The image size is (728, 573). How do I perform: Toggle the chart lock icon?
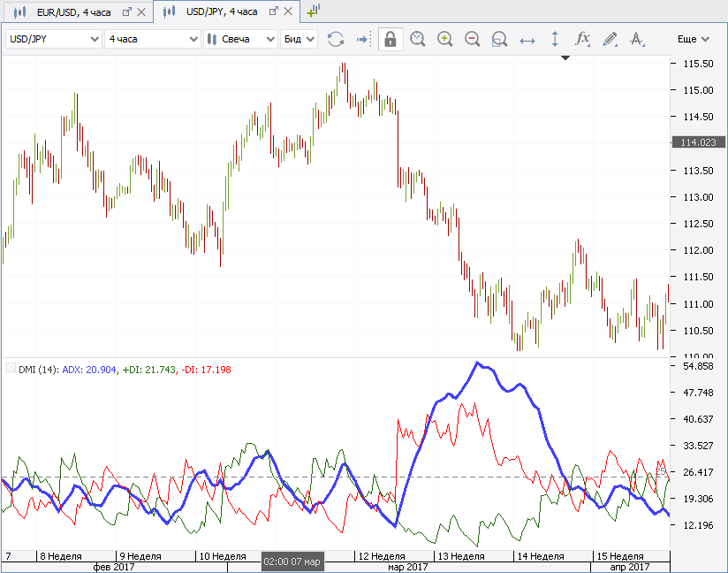tap(390, 39)
